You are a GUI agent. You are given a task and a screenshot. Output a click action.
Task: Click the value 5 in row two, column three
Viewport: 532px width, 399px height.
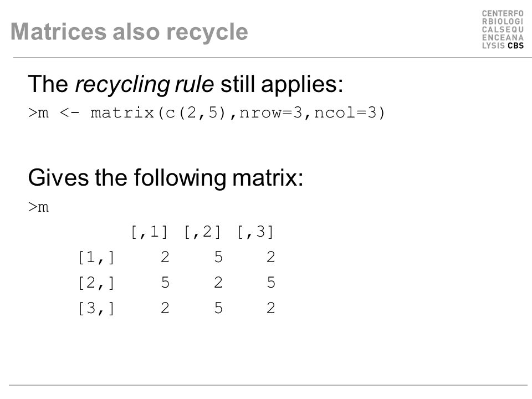271,283
